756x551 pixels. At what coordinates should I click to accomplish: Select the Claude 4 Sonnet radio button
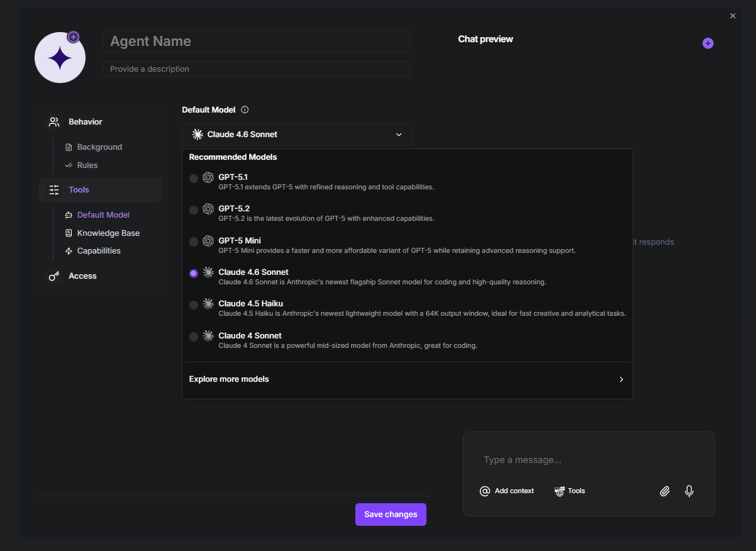point(194,337)
